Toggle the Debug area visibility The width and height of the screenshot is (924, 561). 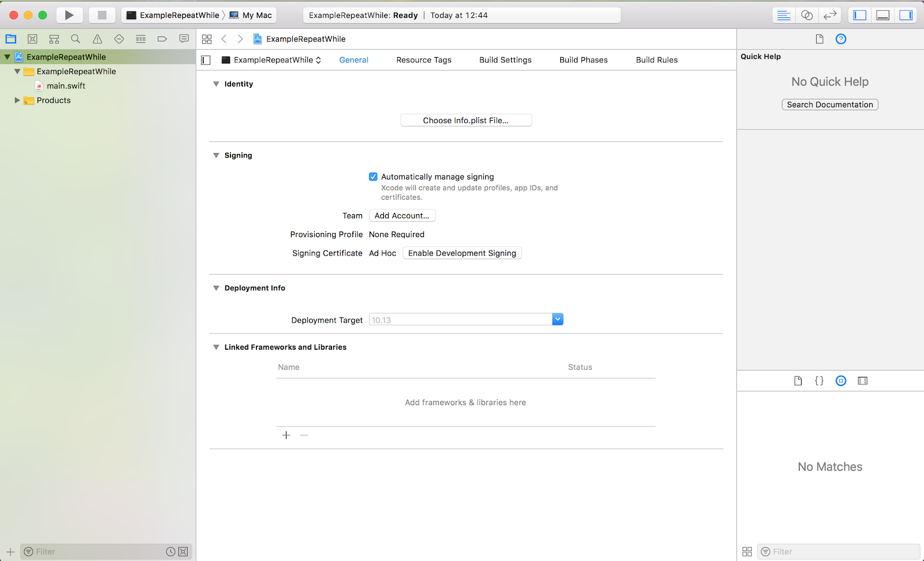pyautogui.click(x=883, y=15)
